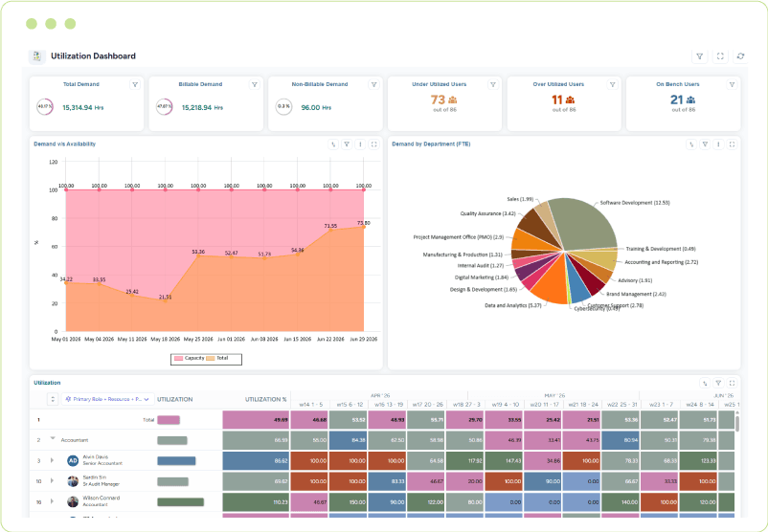Viewport: 768px width, 532px height.
Task: Click Wilson Connard profile photo
Action: (x=73, y=501)
